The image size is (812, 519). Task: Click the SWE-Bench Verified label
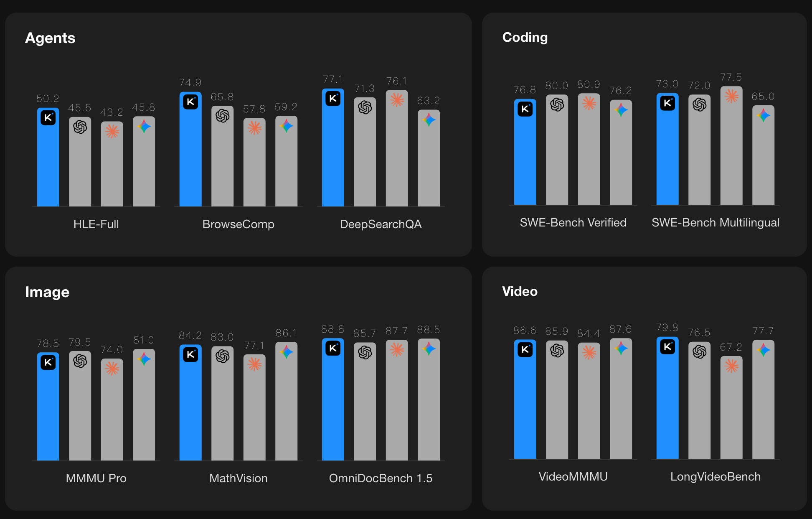coord(573,223)
